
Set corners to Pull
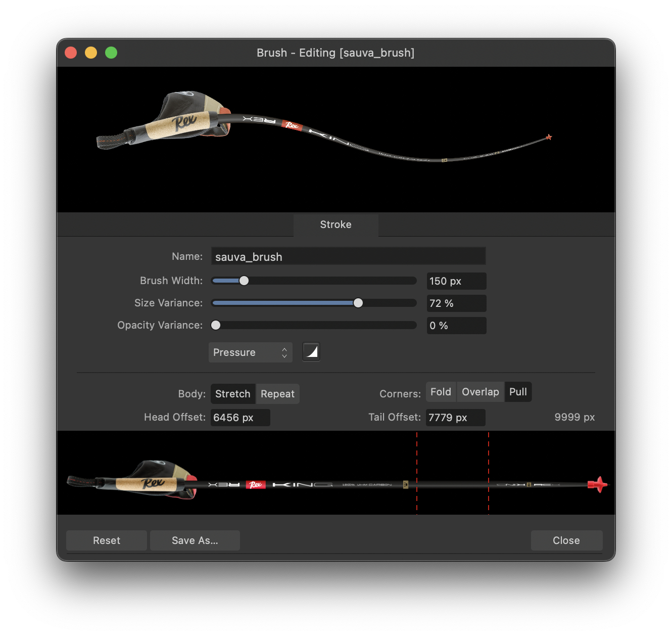(518, 392)
